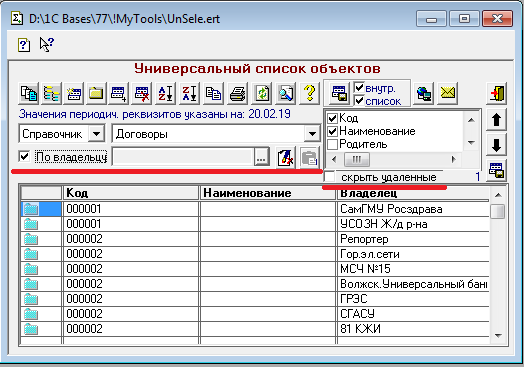Open the search magnifier icon
524x367 pixels.
click(x=286, y=93)
